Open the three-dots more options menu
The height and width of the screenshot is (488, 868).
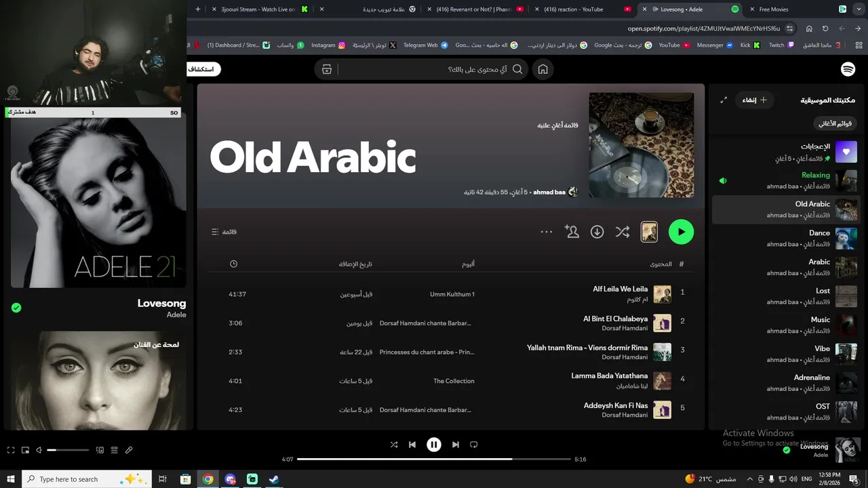point(547,232)
